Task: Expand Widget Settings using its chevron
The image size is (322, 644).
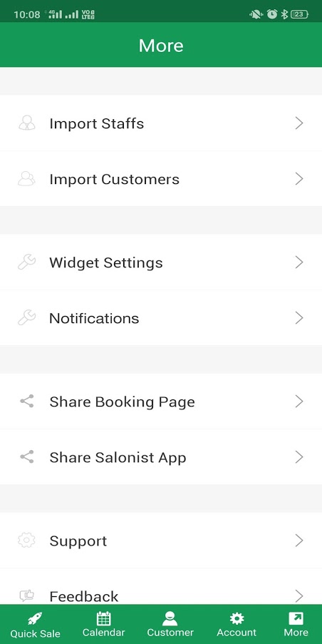Action: coord(299,262)
